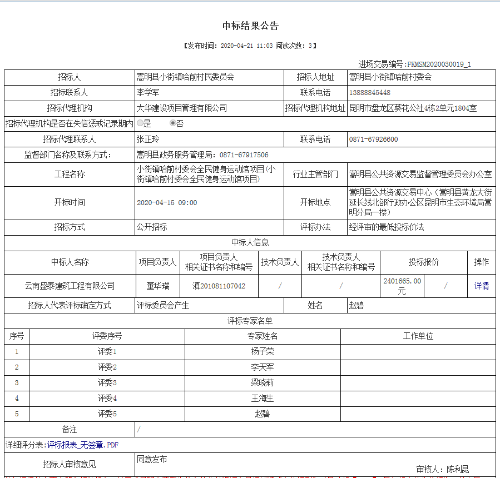Click the 评委3 row cell

click(107, 382)
